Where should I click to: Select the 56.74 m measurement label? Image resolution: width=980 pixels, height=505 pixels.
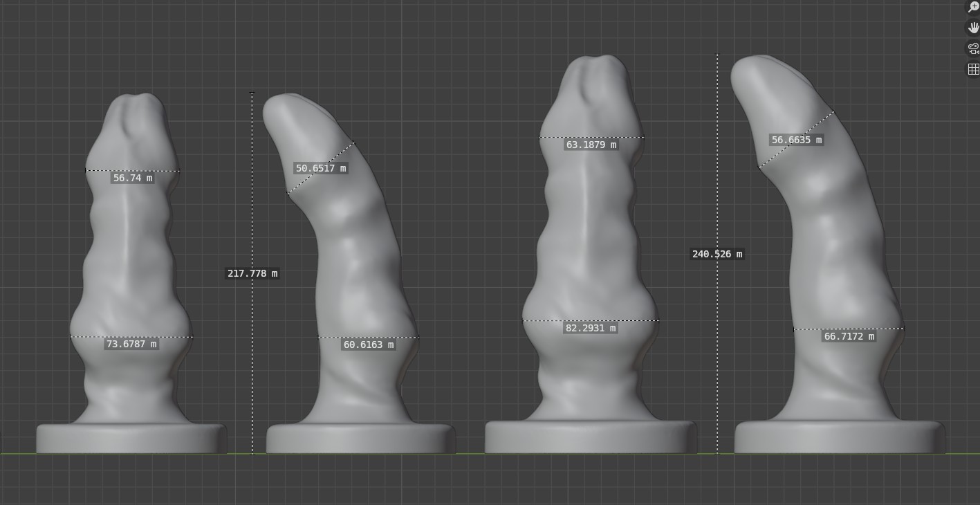coord(132,178)
